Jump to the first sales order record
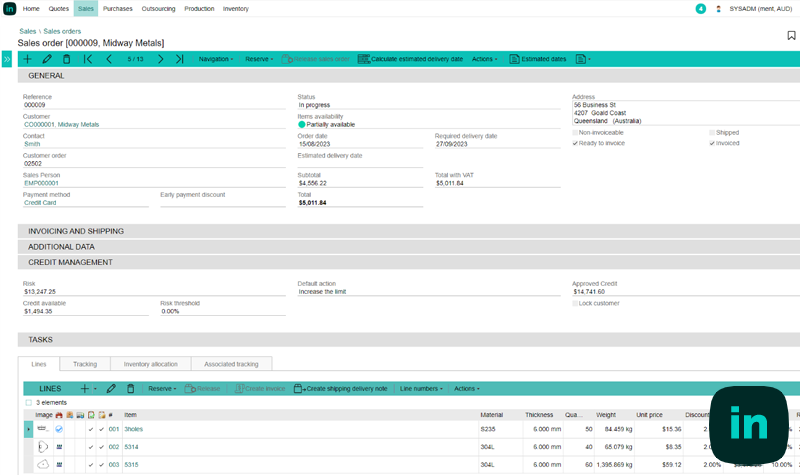The image size is (800, 475). pos(88,59)
